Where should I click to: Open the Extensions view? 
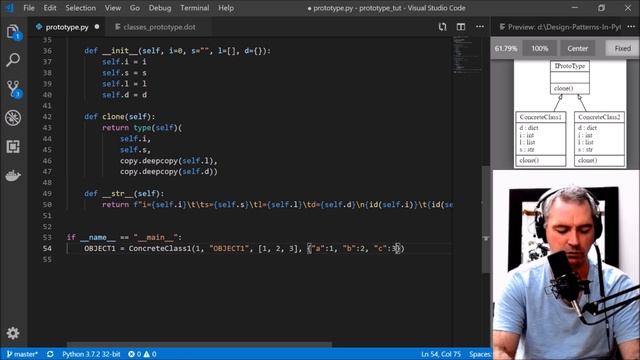13,147
